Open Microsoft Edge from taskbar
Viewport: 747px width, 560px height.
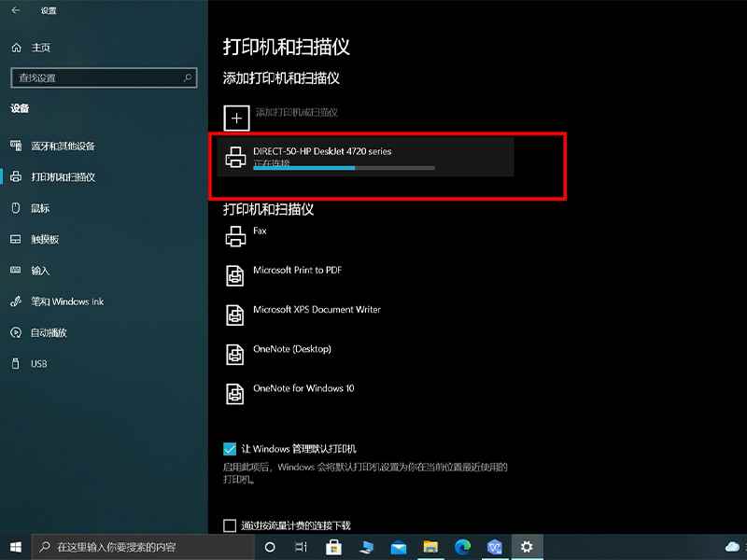(462, 547)
